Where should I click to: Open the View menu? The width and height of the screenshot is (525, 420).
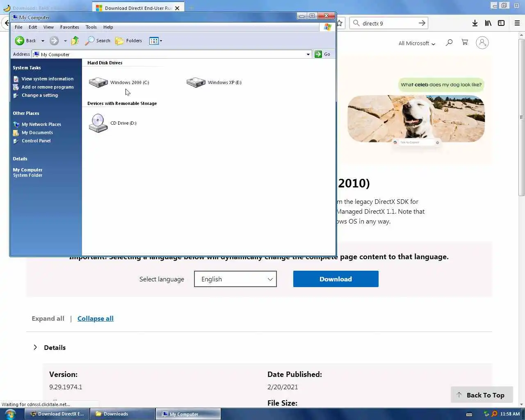point(48,27)
